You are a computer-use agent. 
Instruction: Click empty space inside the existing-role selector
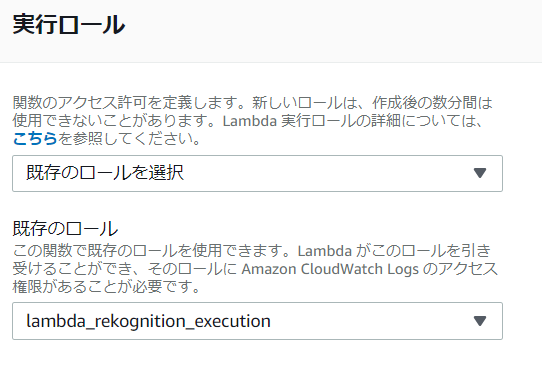click(x=370, y=321)
